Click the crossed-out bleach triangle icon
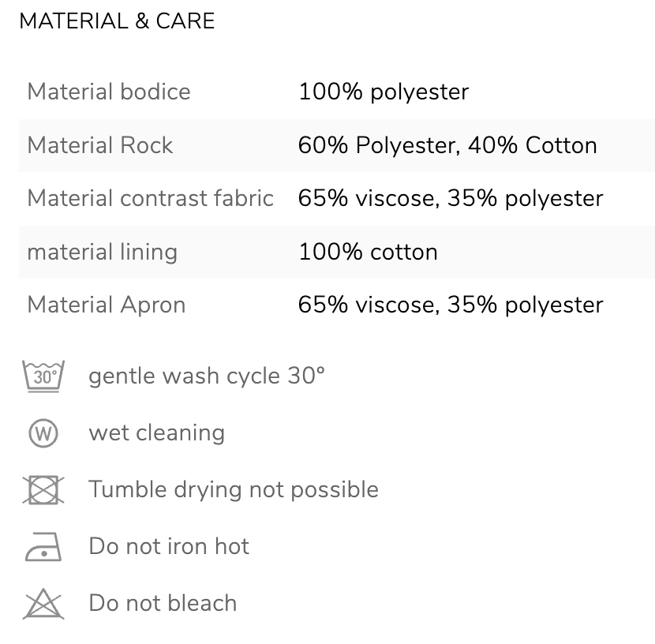655x644 pixels. [x=43, y=604]
